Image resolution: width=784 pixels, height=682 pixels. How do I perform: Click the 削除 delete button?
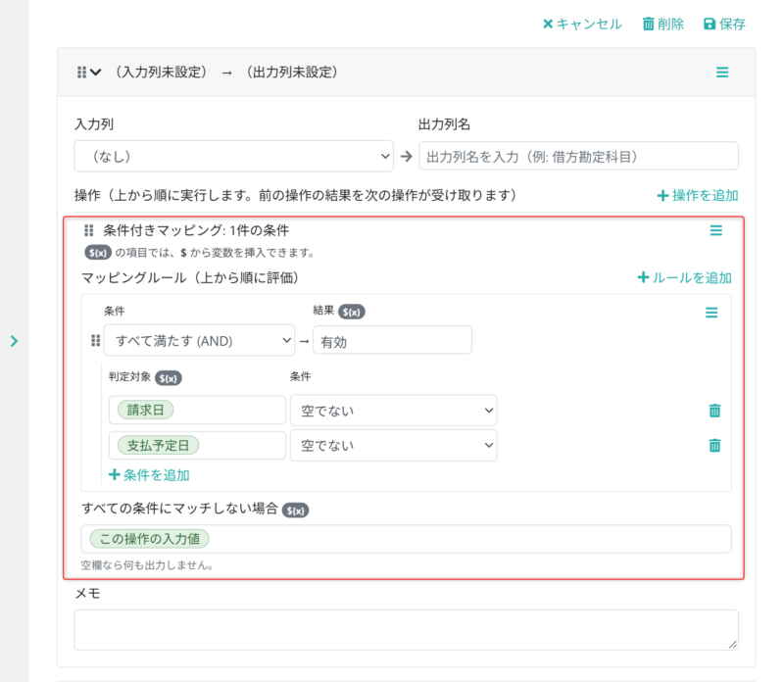coord(663,24)
